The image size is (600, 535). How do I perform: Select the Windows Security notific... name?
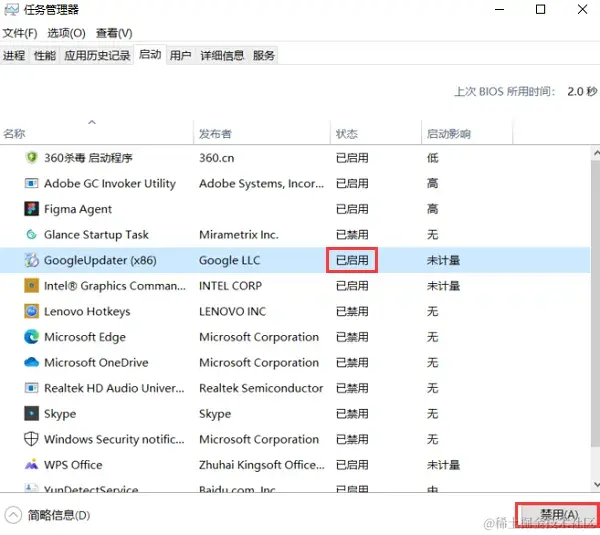[x=114, y=439]
